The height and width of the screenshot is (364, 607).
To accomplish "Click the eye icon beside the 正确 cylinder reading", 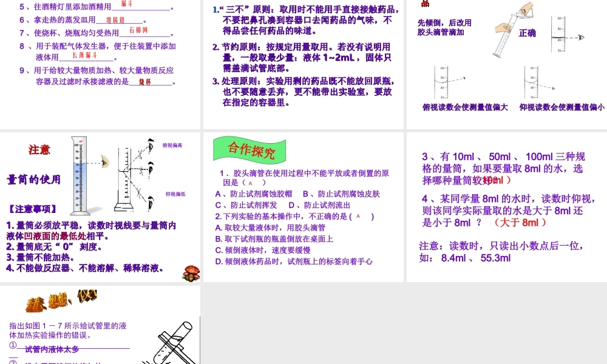I will [x=581, y=38].
